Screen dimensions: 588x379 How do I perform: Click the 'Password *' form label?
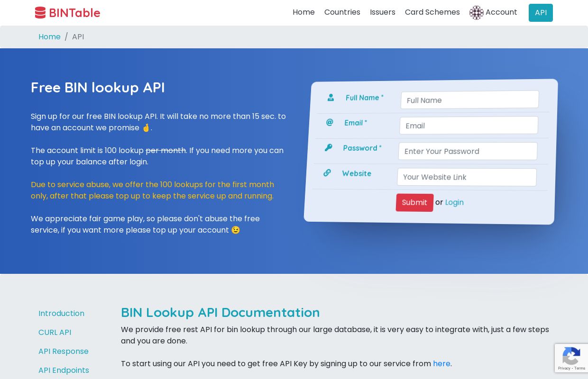(362, 148)
